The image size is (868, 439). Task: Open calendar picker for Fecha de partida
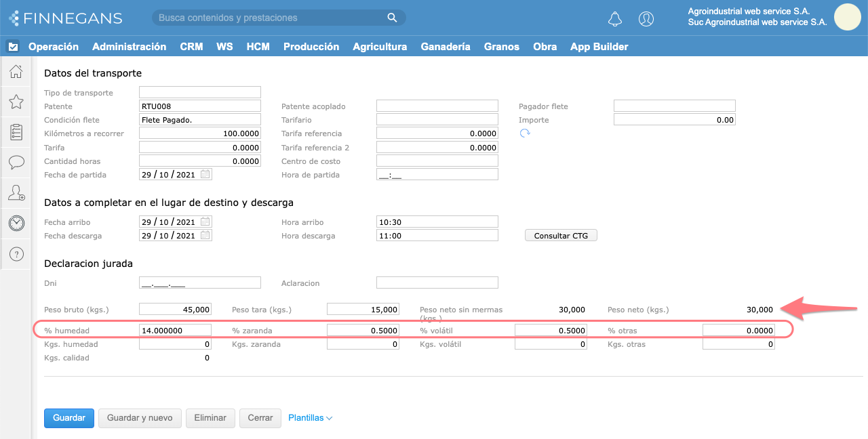click(x=205, y=175)
